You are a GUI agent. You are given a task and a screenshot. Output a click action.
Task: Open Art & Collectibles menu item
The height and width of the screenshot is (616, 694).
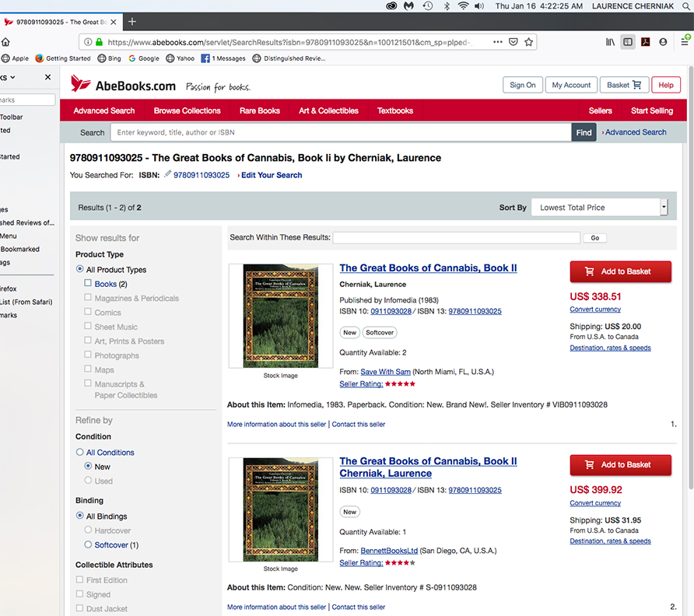[x=328, y=110]
